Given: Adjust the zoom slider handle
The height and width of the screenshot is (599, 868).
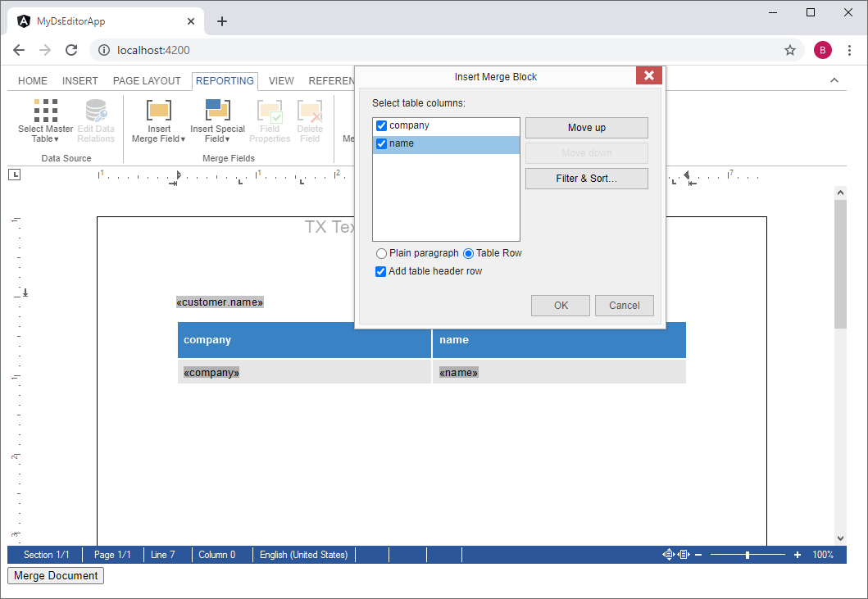Looking at the screenshot, I should click(748, 555).
